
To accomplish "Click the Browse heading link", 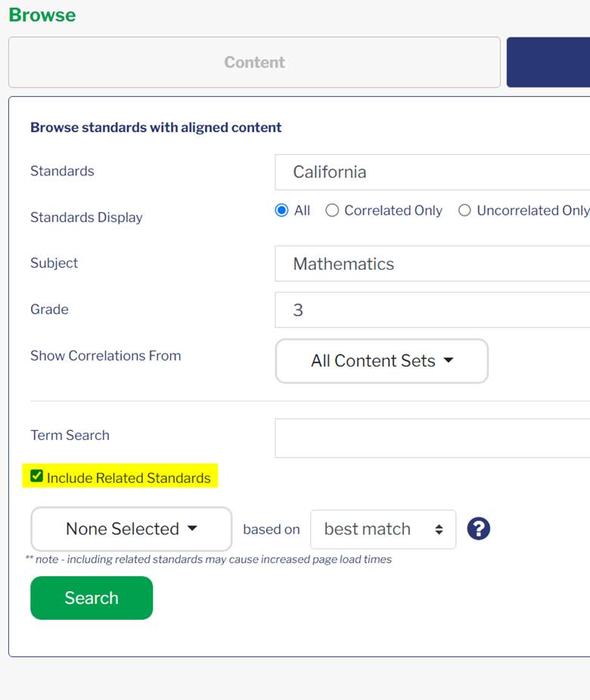I will (x=42, y=14).
